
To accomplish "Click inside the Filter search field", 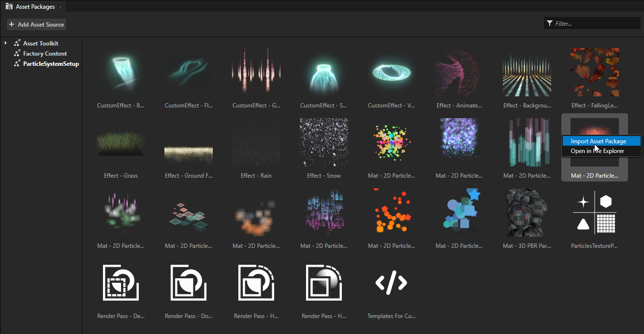I will pyautogui.click(x=595, y=23).
